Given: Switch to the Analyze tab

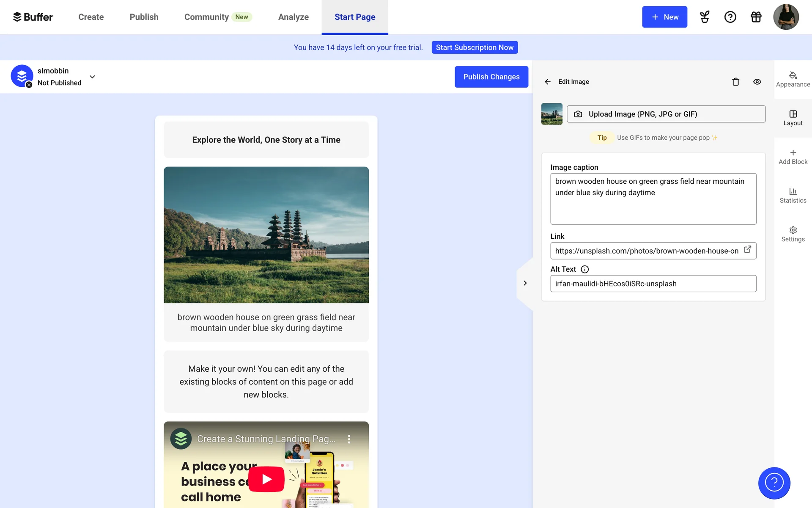Looking at the screenshot, I should pos(293,17).
